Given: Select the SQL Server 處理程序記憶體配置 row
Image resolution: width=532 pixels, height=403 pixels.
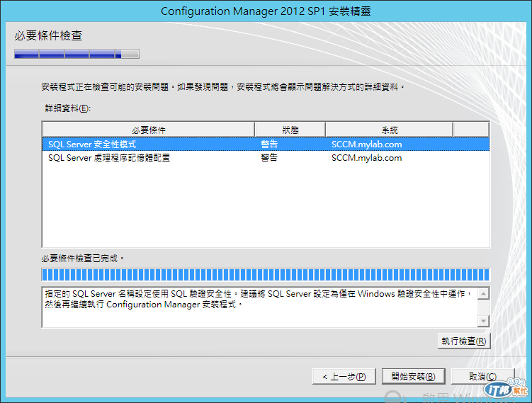Looking at the screenshot, I should tap(266, 158).
